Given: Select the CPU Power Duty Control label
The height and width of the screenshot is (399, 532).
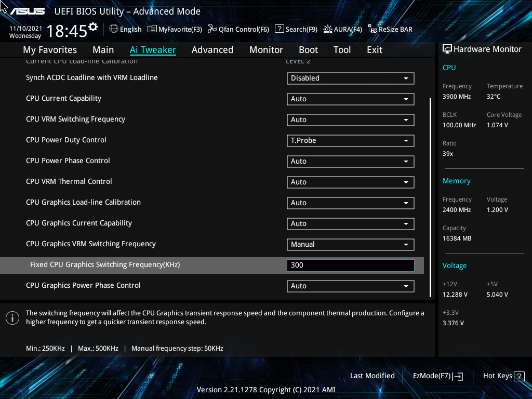Looking at the screenshot, I should (66, 140).
